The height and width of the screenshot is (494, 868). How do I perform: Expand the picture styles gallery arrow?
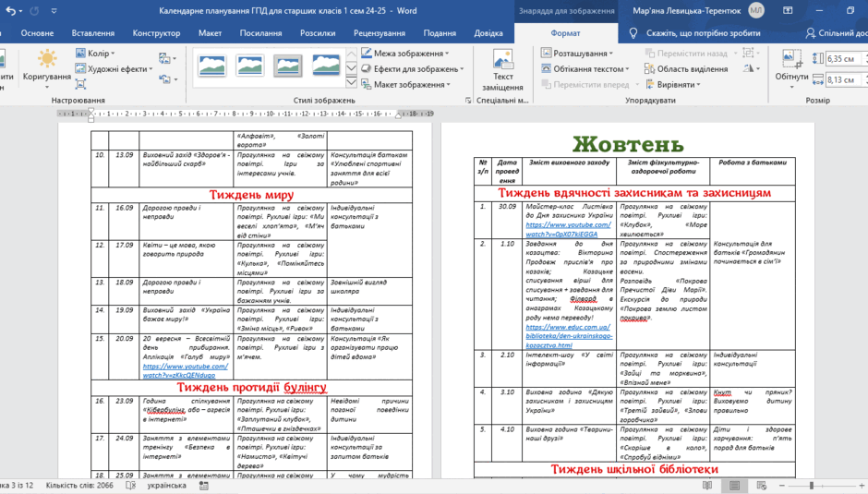(351, 82)
